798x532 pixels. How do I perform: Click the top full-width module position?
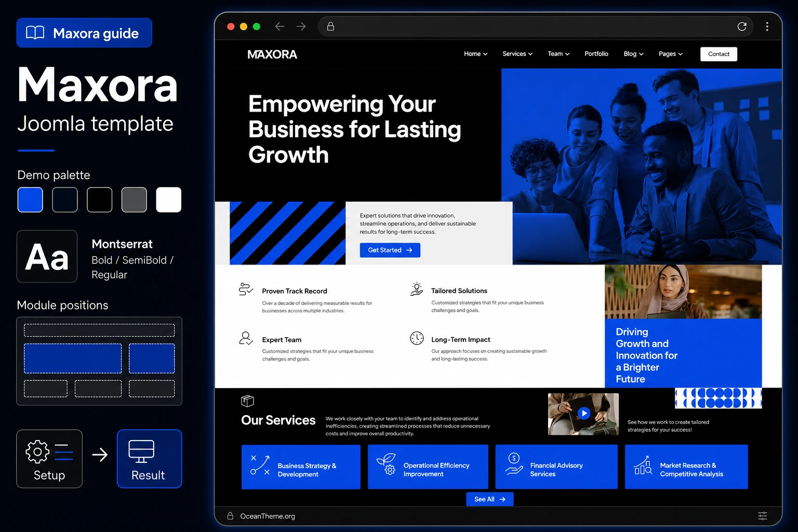(x=99, y=330)
